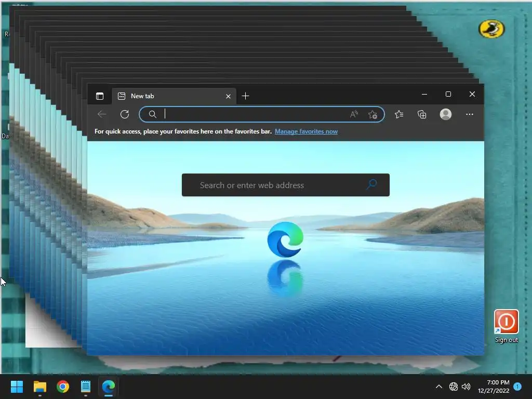Screen dimensions: 532x399
Task: Maximize the Edge window
Action: tap(448, 94)
